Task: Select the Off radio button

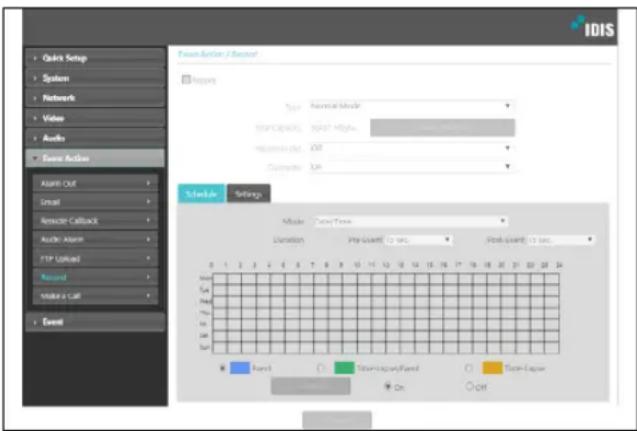Action: click(x=469, y=386)
